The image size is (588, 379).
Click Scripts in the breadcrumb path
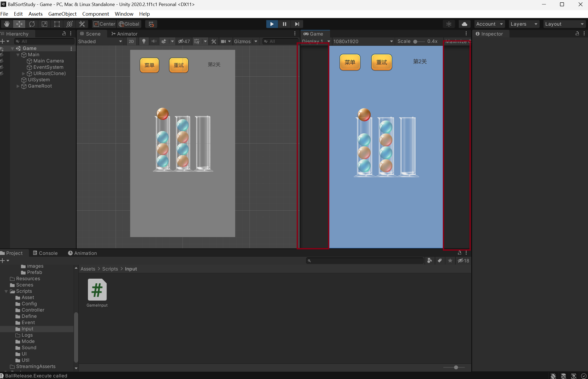point(110,269)
